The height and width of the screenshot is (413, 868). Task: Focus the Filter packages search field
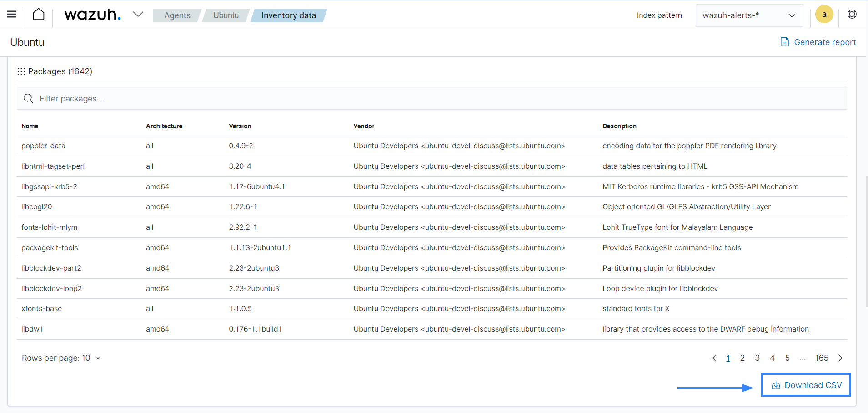[432, 99]
